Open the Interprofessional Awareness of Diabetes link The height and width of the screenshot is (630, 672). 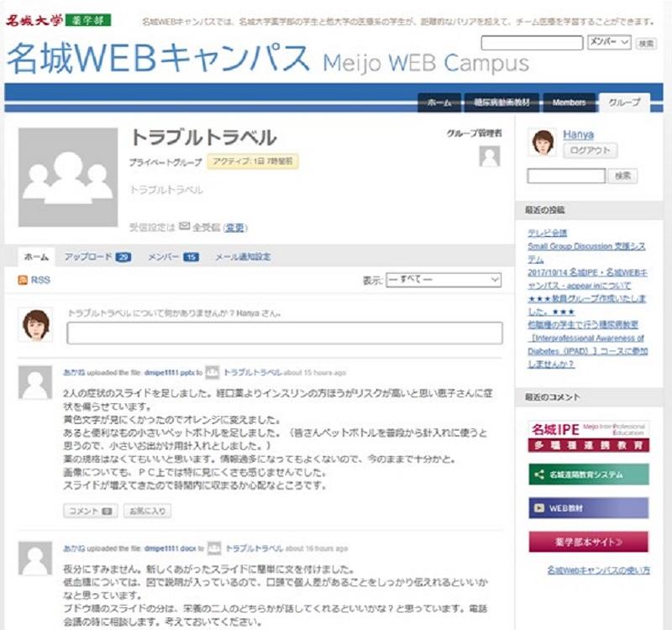(587, 344)
